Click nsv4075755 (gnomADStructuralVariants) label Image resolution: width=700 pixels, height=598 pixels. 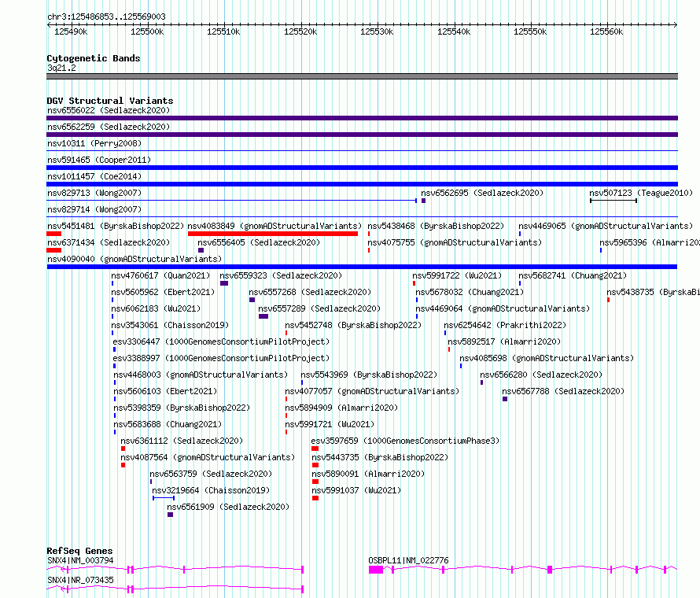(x=455, y=242)
